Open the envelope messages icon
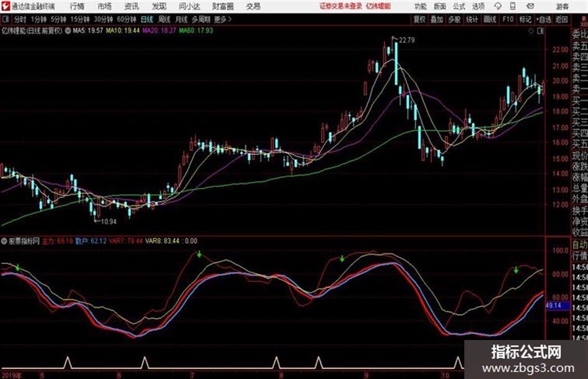The width and height of the screenshot is (588, 379). (530, 6)
